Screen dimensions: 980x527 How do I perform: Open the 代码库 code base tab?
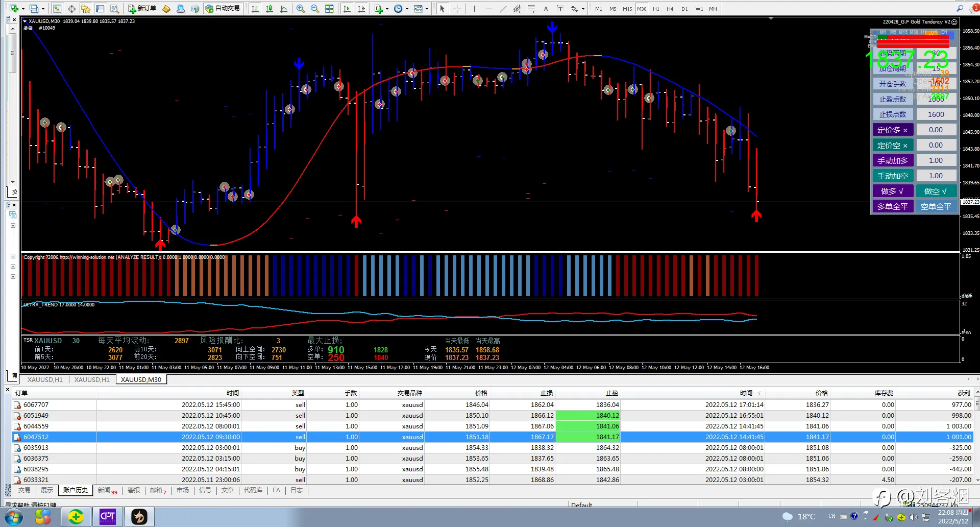pyautogui.click(x=253, y=490)
